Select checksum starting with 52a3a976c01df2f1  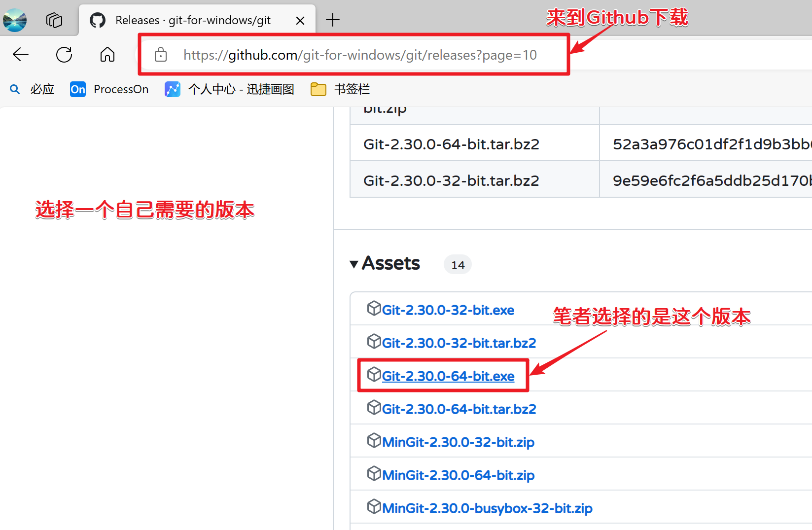point(712,144)
